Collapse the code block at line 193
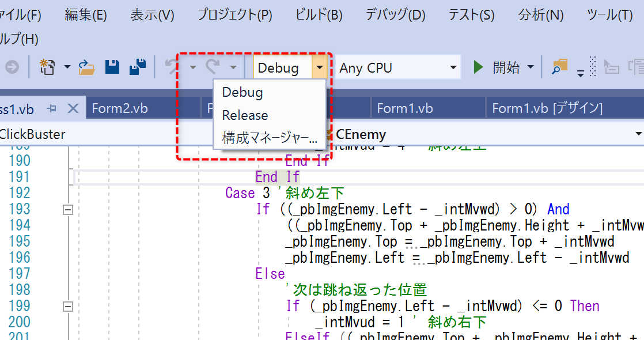The width and height of the screenshot is (644, 340). tap(68, 210)
